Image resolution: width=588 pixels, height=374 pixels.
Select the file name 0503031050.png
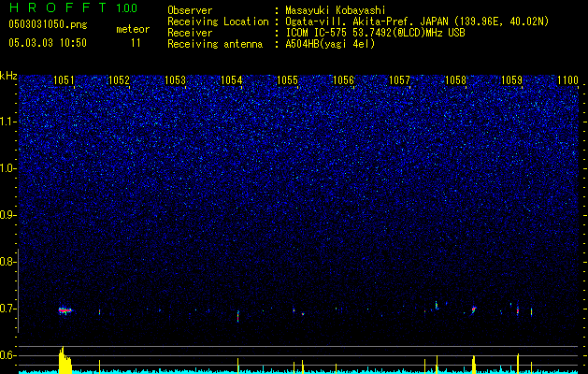click(48, 24)
